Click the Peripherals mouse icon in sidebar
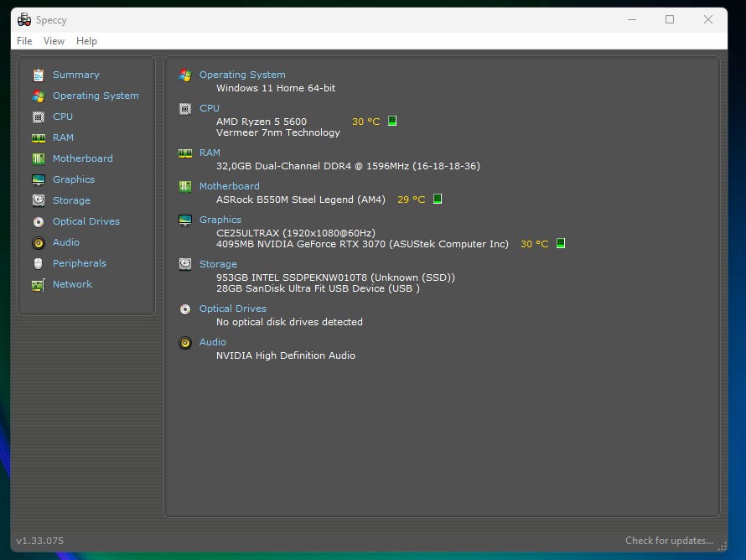 coord(38,263)
